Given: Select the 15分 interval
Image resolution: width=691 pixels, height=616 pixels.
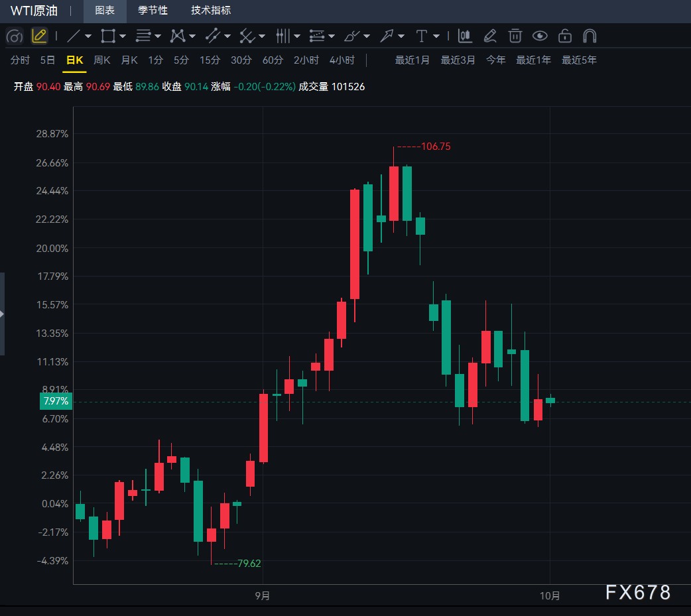Looking at the screenshot, I should [210, 60].
